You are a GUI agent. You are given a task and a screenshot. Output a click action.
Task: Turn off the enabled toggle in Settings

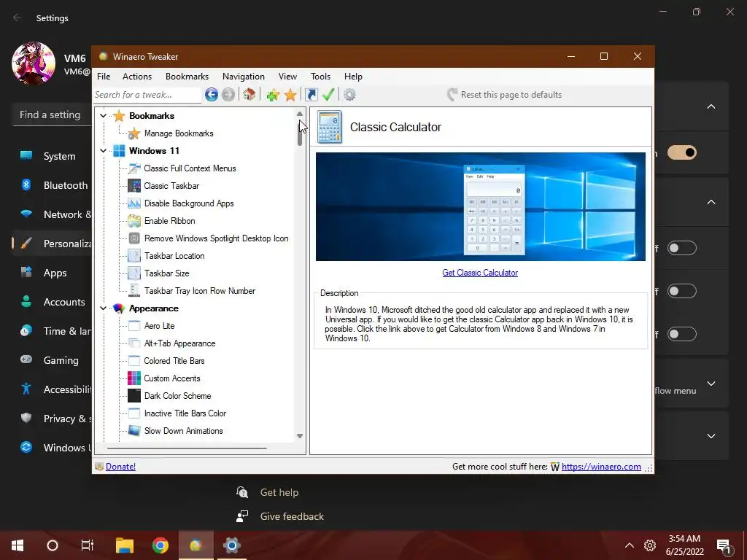coord(682,152)
